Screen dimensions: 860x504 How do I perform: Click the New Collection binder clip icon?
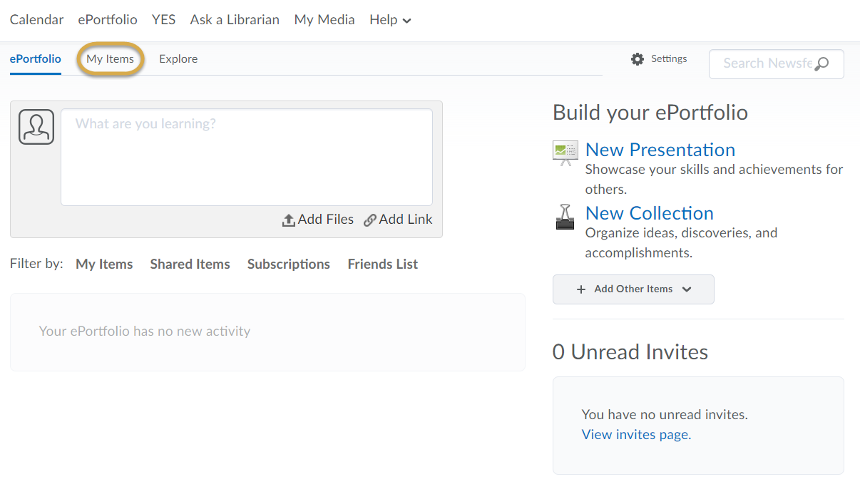565,217
